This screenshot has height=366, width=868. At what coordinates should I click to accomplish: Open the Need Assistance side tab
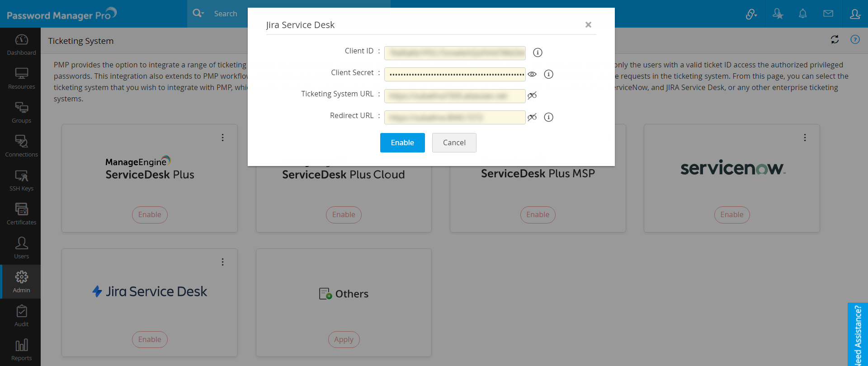[x=858, y=335]
